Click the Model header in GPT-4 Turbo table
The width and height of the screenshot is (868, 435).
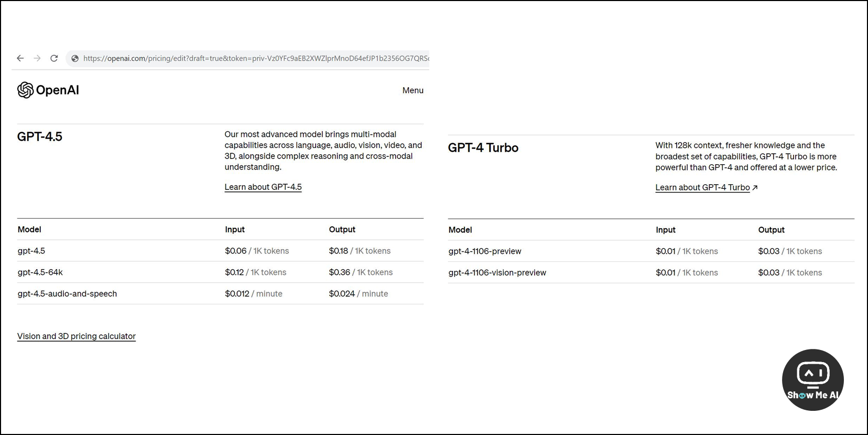(x=460, y=230)
